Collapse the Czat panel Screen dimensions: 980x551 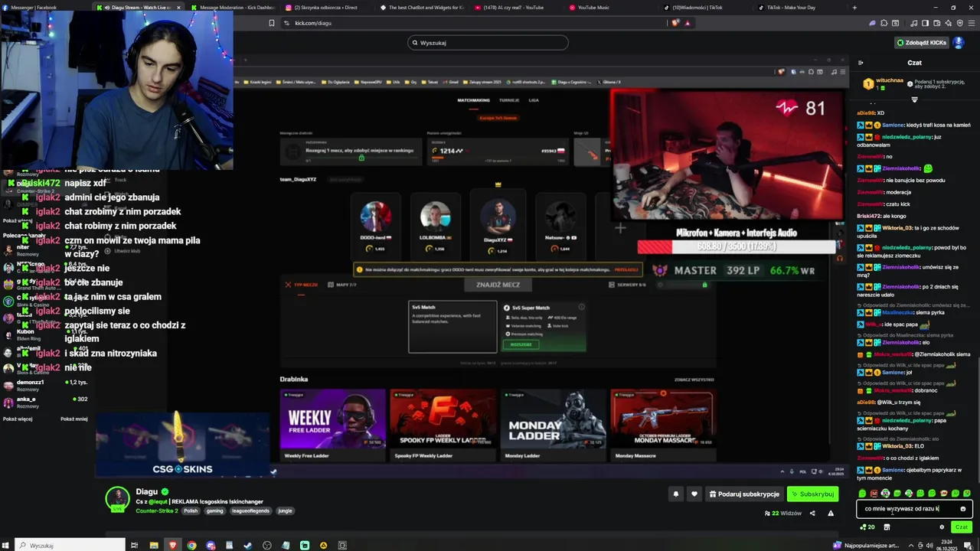(861, 63)
